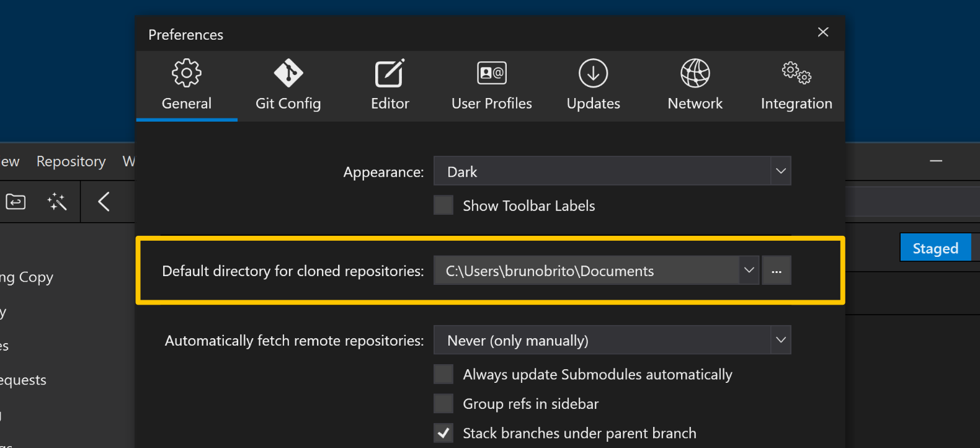The image size is (980, 448).
Task: Select the magic wand AI icon
Action: pos(56,201)
